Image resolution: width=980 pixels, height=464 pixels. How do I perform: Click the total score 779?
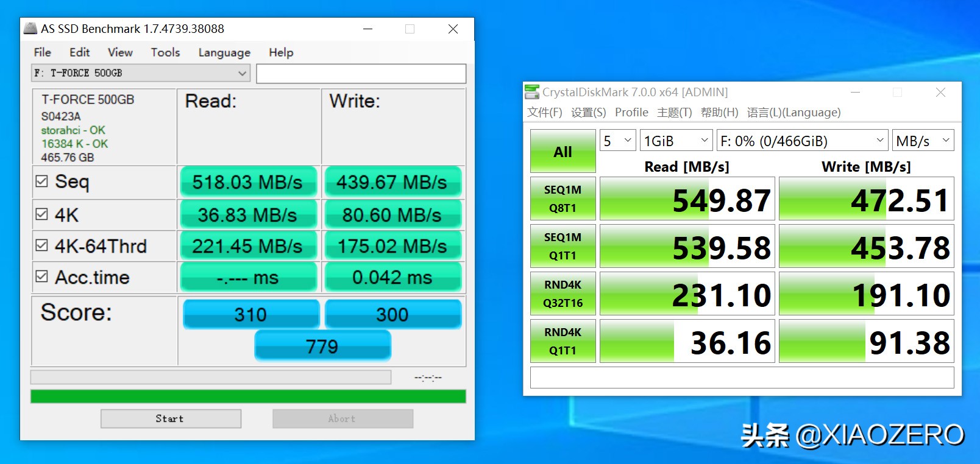322,346
